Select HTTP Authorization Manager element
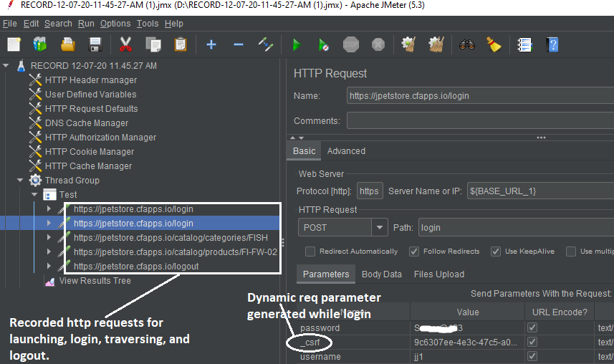This screenshot has height=364, width=614. pos(100,137)
